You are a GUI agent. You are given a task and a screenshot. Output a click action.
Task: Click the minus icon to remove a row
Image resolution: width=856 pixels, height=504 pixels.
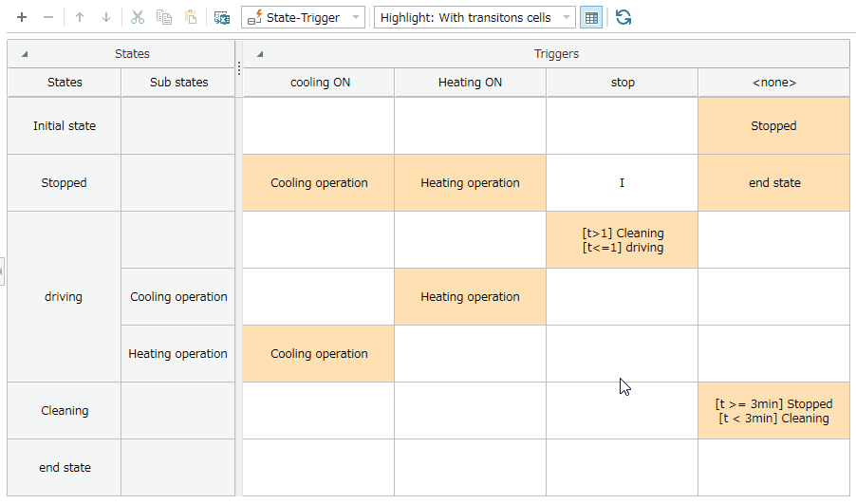pos(48,17)
